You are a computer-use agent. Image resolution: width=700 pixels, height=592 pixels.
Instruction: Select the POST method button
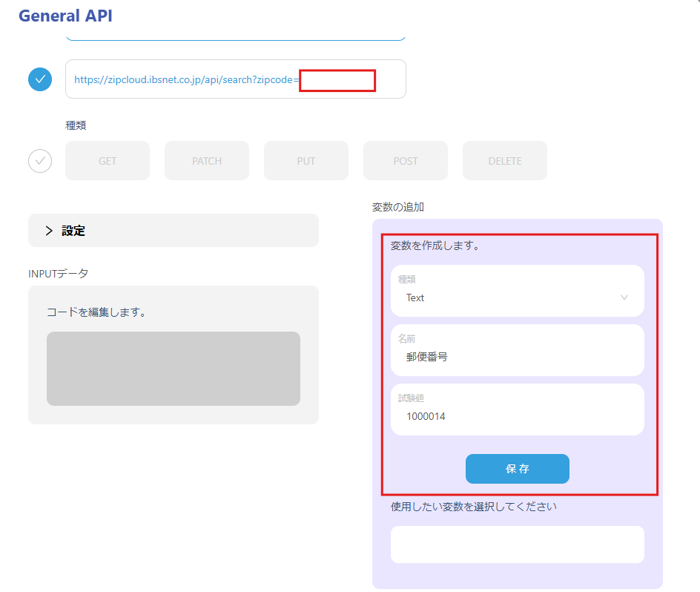(x=406, y=161)
